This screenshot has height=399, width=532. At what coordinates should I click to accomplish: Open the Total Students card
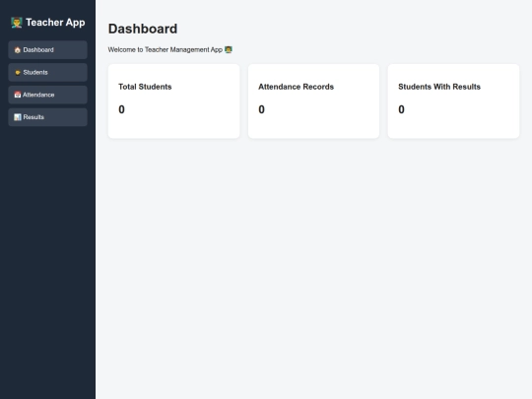(173, 101)
